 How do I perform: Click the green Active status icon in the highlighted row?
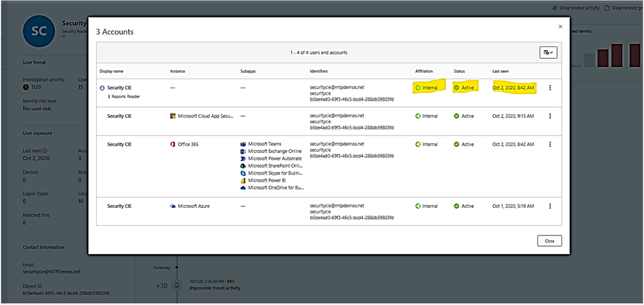click(456, 88)
